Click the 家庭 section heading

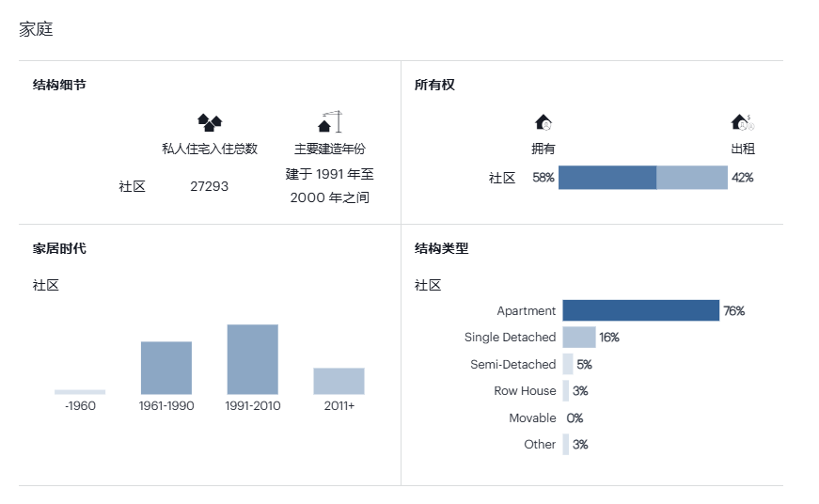[x=36, y=29]
